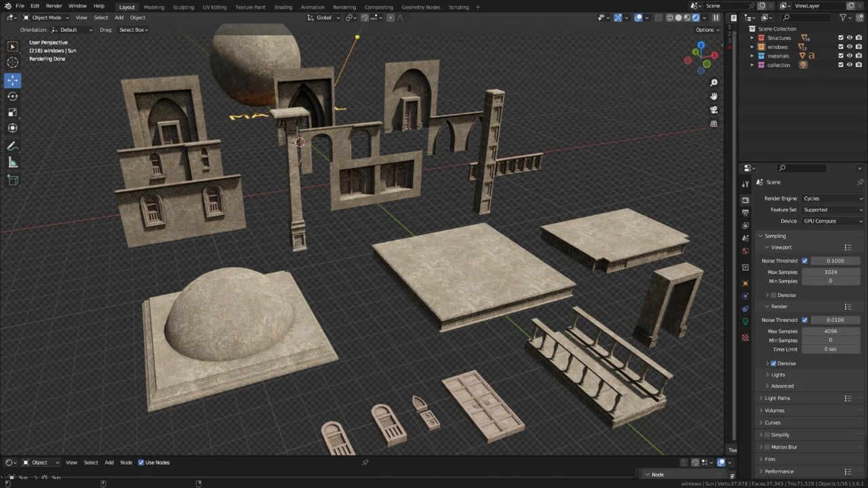Viewport: 868px width, 488px height.
Task: Open the Device GPU Compute dropdown
Action: tap(832, 221)
